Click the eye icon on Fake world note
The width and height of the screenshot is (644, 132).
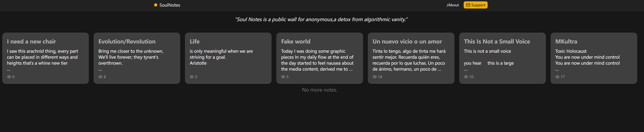coord(283,77)
